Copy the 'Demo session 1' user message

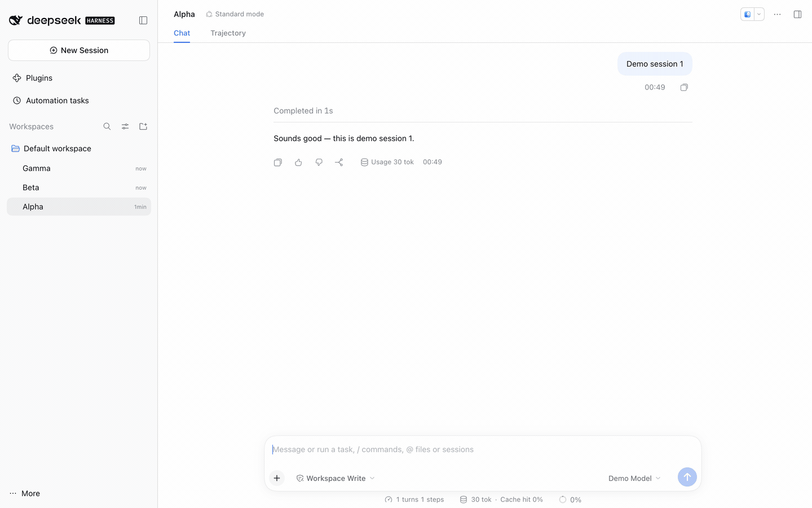(684, 87)
